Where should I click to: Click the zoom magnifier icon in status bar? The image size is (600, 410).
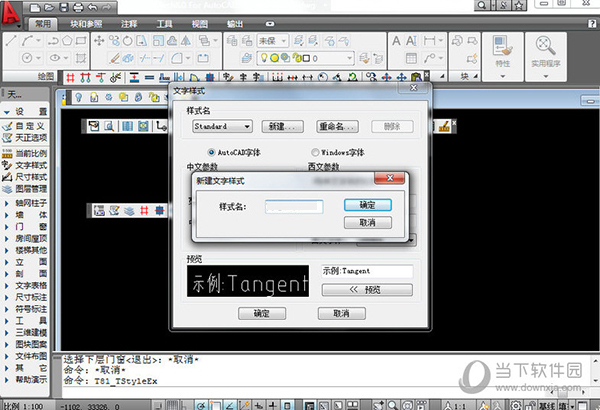click(x=393, y=405)
